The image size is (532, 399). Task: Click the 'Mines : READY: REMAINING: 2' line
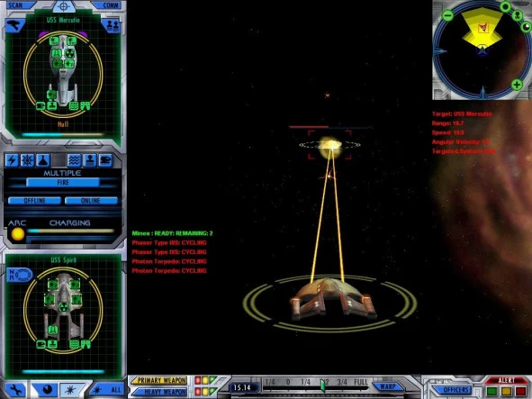pos(172,233)
